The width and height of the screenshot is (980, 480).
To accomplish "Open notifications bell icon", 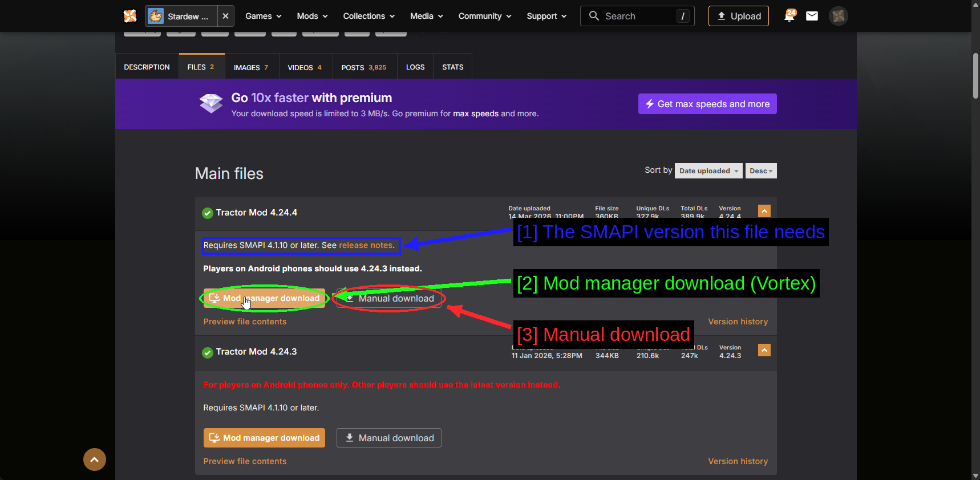I will pos(789,16).
